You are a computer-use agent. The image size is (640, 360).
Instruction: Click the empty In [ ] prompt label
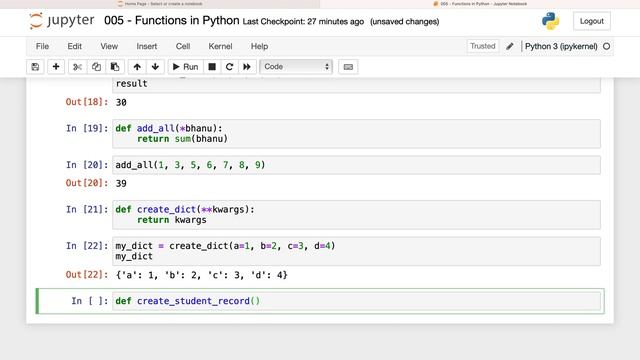(x=90, y=301)
